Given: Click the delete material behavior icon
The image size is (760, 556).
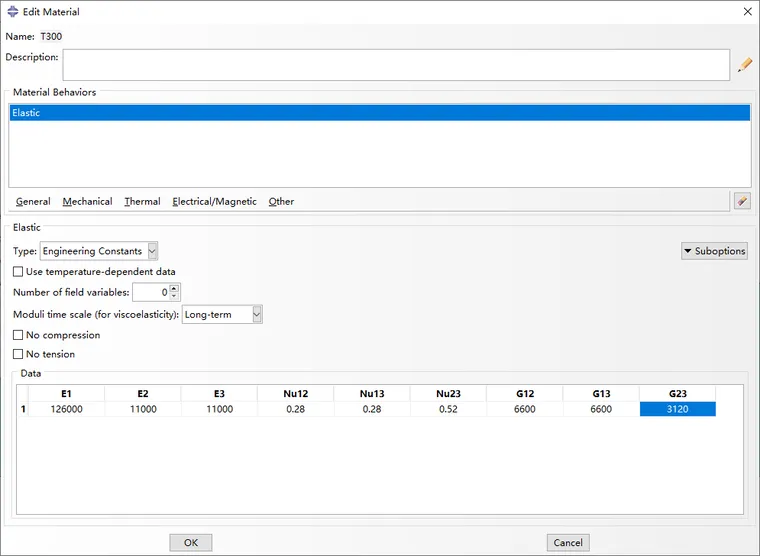Looking at the screenshot, I should 741,201.
